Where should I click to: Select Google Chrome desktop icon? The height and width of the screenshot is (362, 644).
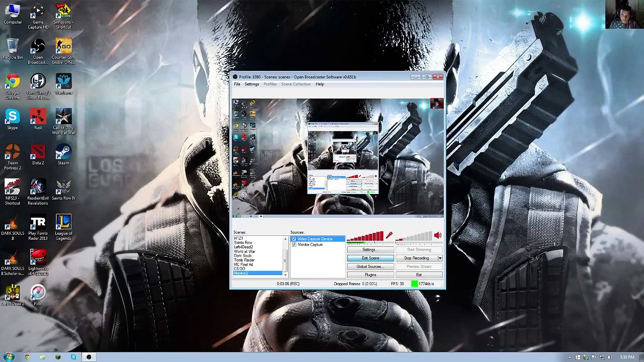[x=13, y=86]
